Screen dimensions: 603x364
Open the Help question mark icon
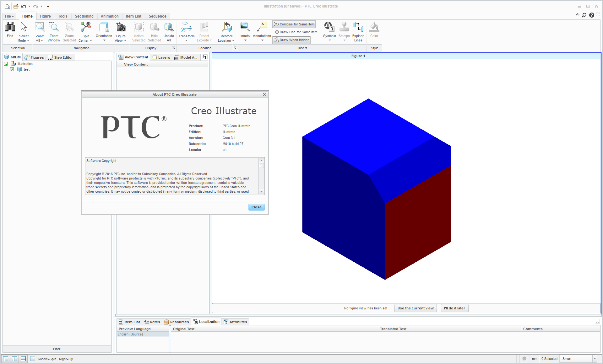(592, 15)
